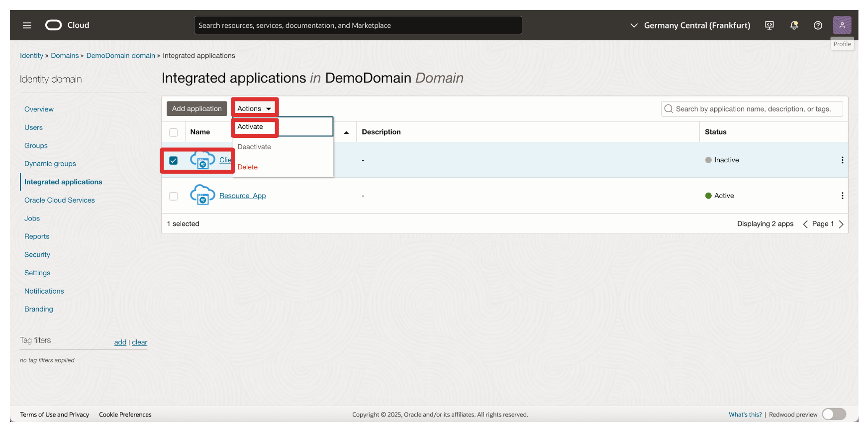The width and height of the screenshot is (868, 432).
Task: Uncheck the selected inactive application checkbox
Action: click(x=174, y=161)
